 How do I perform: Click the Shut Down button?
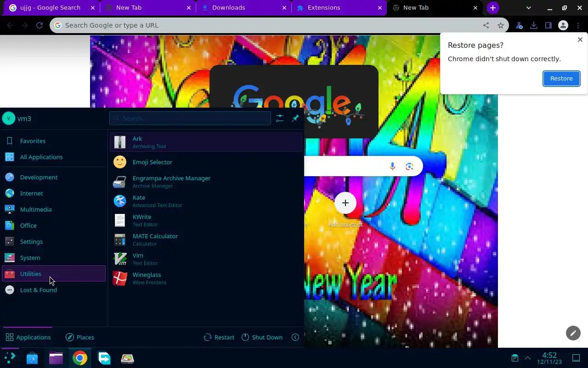click(262, 337)
